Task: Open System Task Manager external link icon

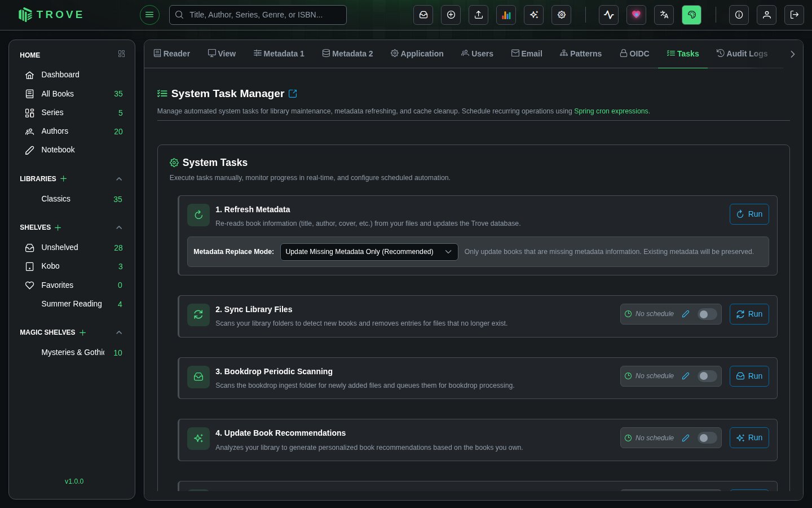Action: pos(293,94)
